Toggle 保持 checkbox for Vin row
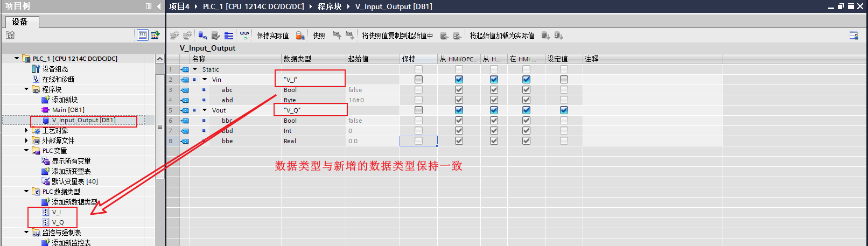 pyautogui.click(x=418, y=79)
